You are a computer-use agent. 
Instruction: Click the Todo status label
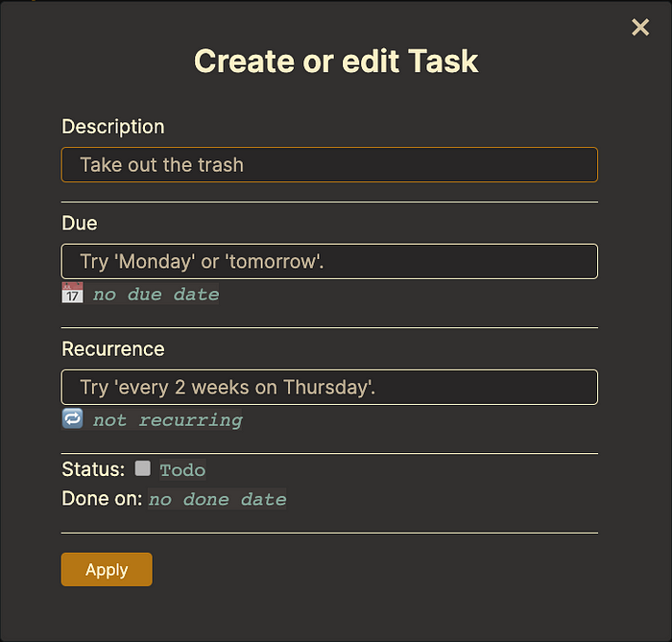pos(182,470)
